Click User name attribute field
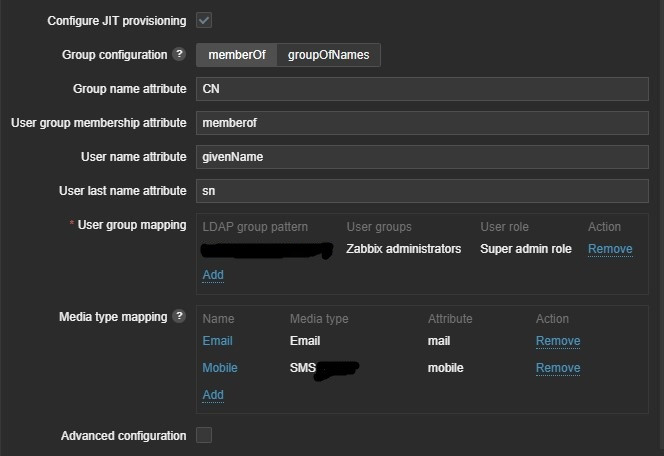The width and height of the screenshot is (664, 456). (x=422, y=157)
